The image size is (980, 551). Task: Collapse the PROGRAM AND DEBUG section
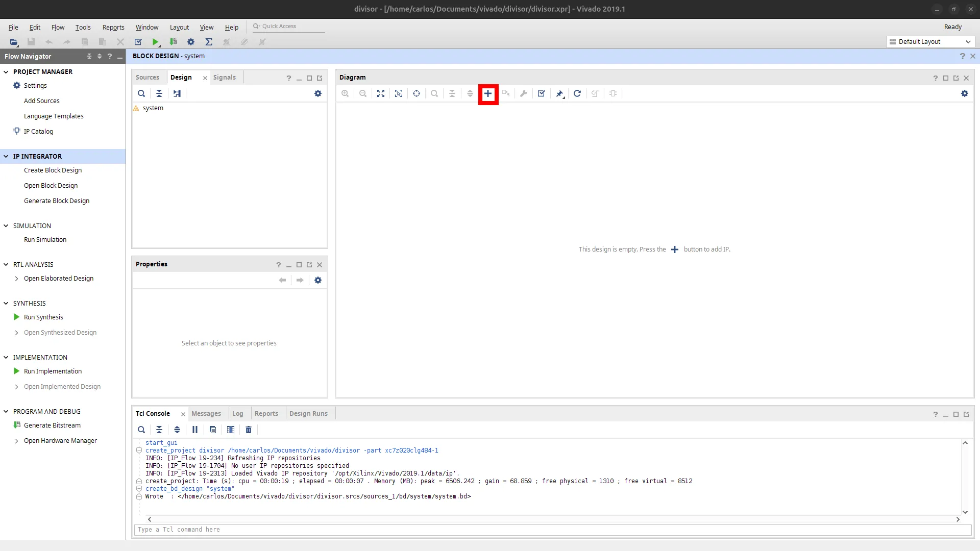(6, 412)
